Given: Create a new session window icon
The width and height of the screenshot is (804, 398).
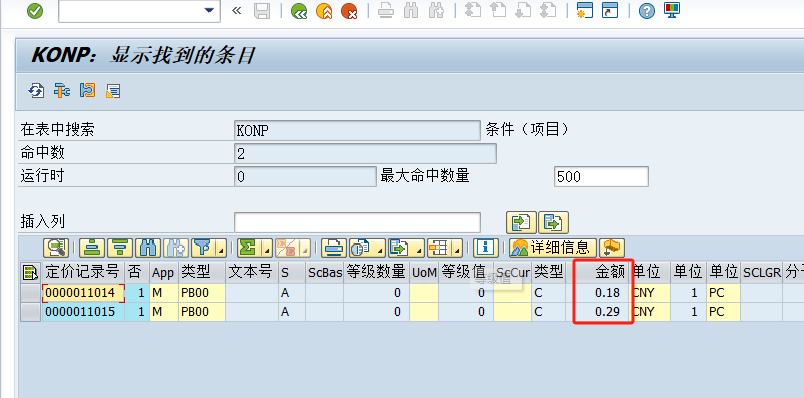Looking at the screenshot, I should pos(585,11).
